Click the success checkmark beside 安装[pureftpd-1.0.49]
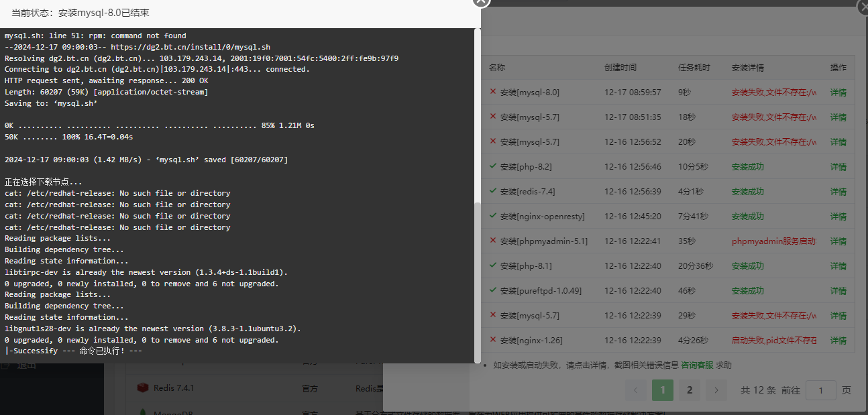This screenshot has height=415, width=868. click(493, 290)
